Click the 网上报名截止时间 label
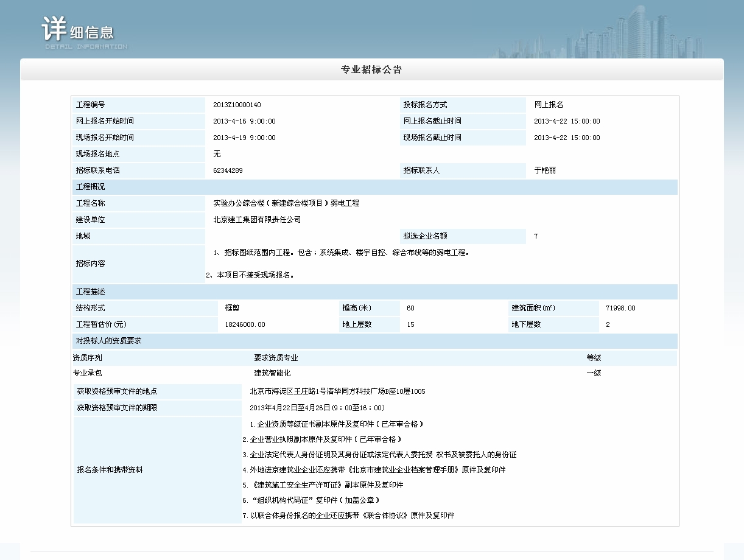This screenshot has width=744, height=560. click(432, 122)
